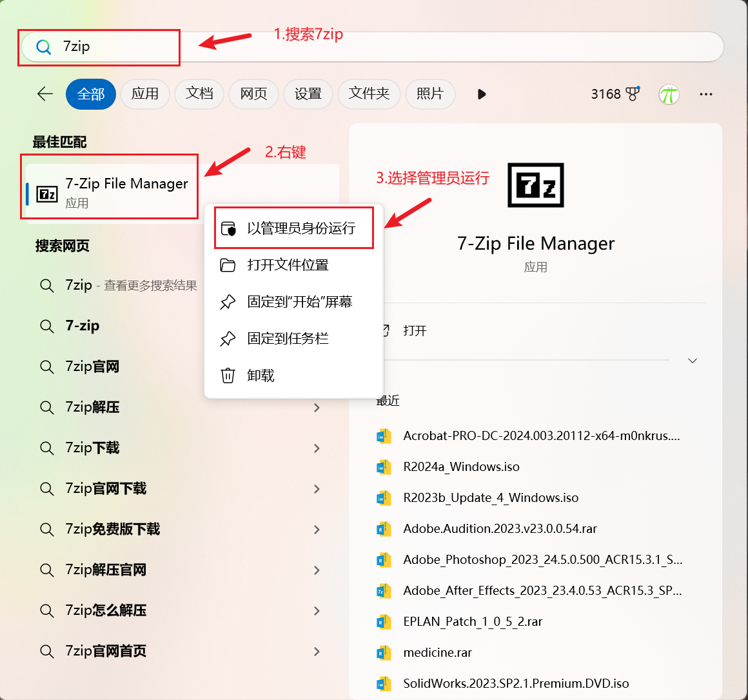Viewport: 748px width, 700px height.
Task: Click the small 7z icon in best match
Action: tap(47, 194)
